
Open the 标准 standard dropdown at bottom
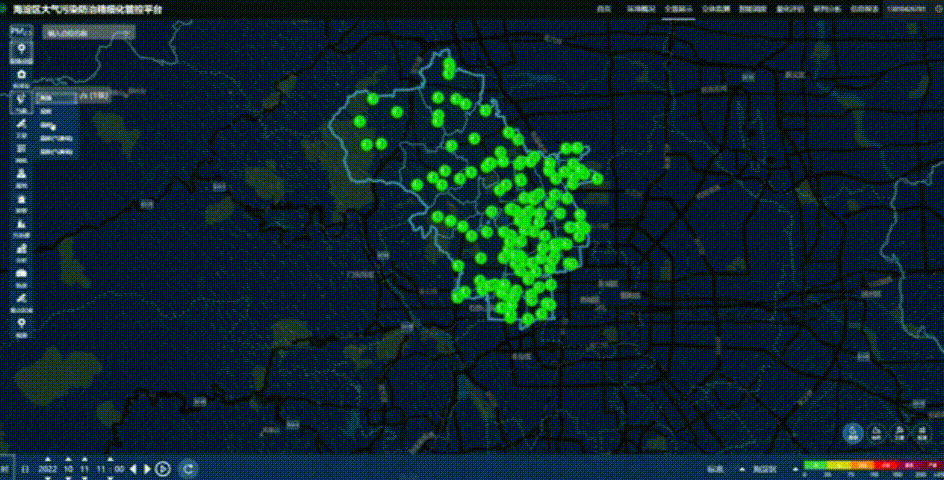[x=725, y=469]
